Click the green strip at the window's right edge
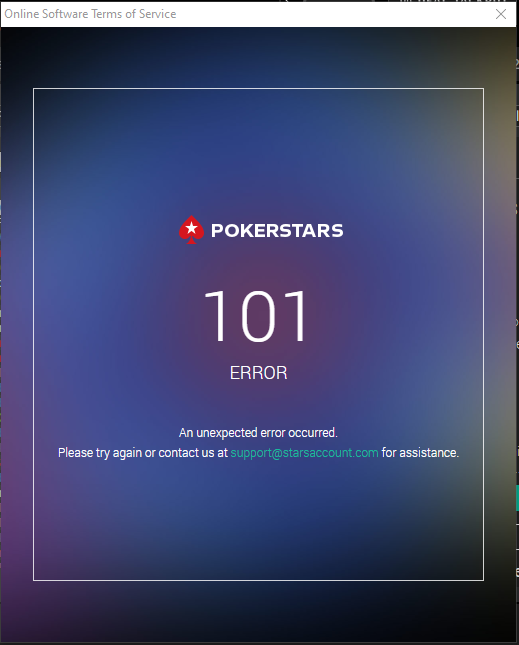Screen dimensions: 519x645 coord(517,498)
